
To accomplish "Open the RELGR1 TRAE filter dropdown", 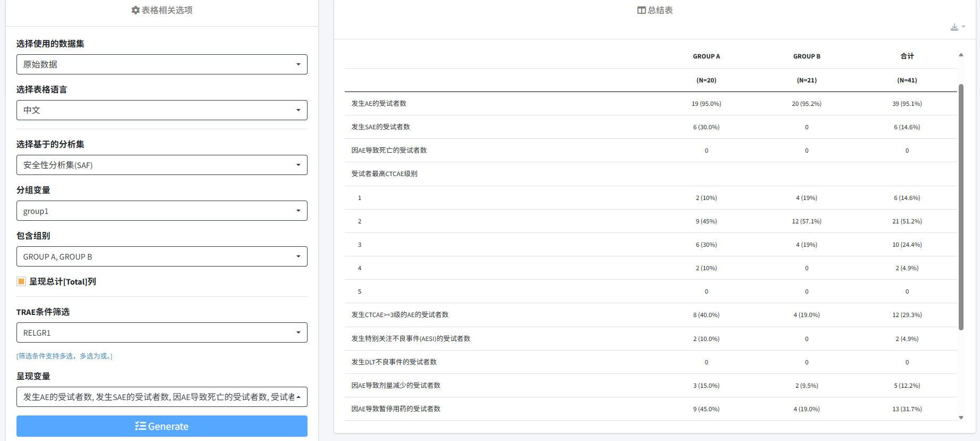I will point(162,332).
